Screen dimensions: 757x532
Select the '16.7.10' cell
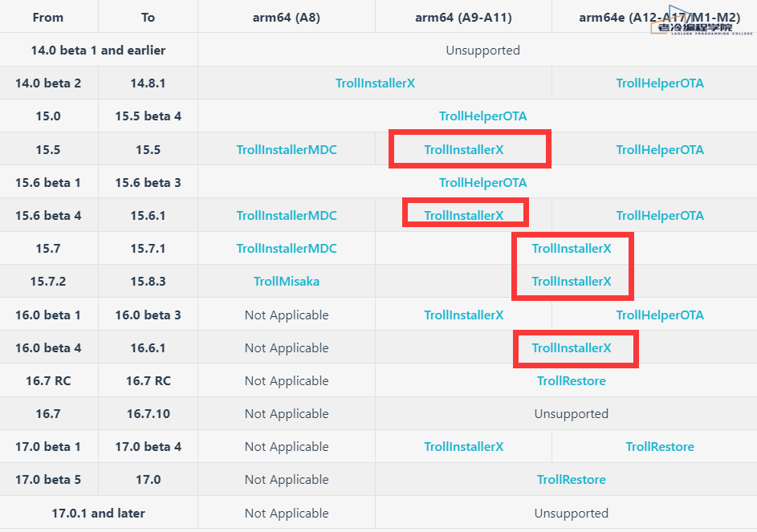tap(148, 414)
